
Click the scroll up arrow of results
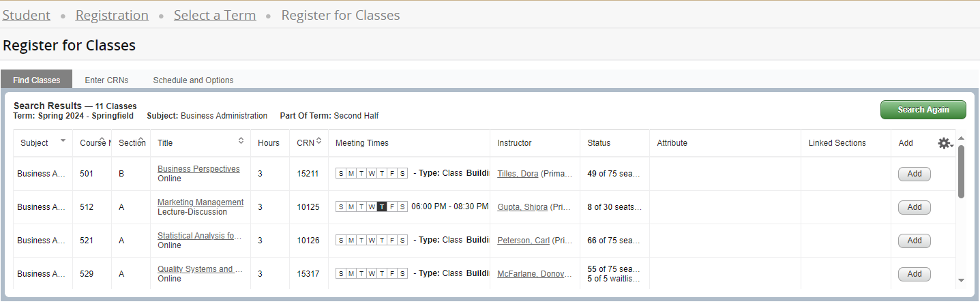point(961,138)
